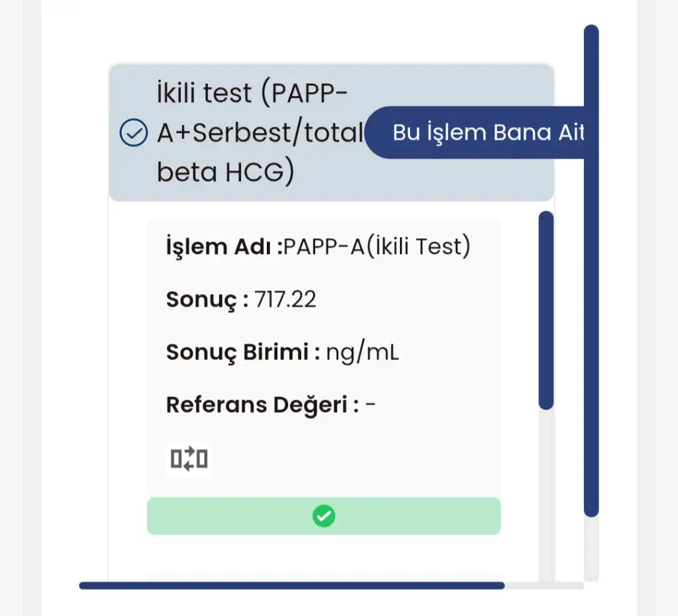
Task: Click the green circular checkmark icon
Action: click(324, 515)
